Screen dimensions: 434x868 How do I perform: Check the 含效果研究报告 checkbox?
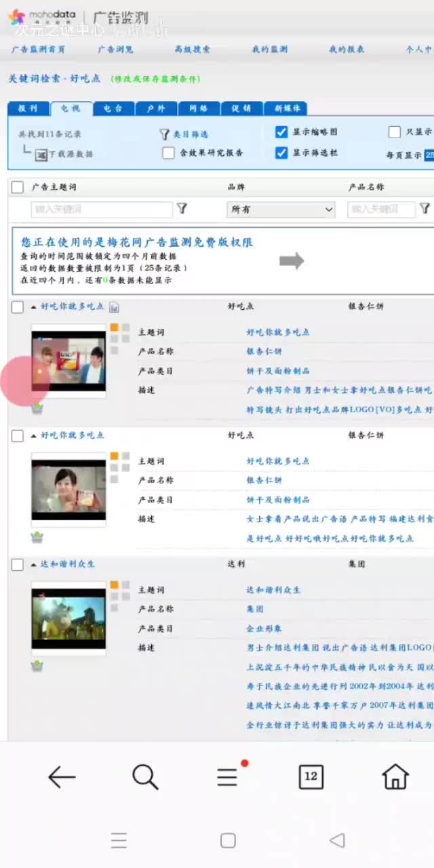[169, 153]
